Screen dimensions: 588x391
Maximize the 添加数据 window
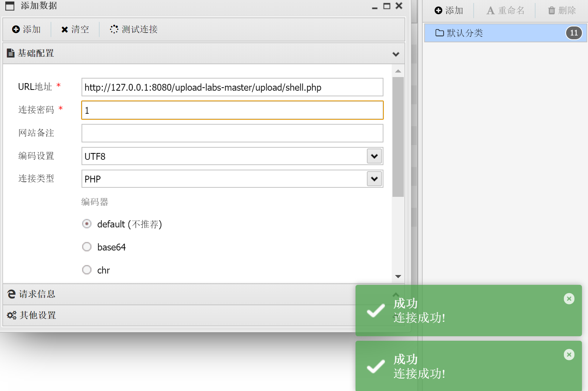click(x=387, y=6)
